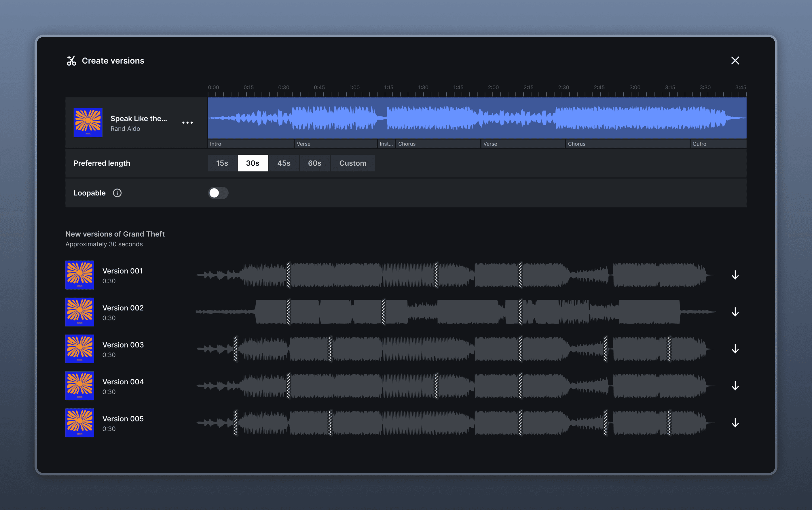The image size is (812, 510).
Task: Click the Version 002 thumbnail
Action: 79,312
